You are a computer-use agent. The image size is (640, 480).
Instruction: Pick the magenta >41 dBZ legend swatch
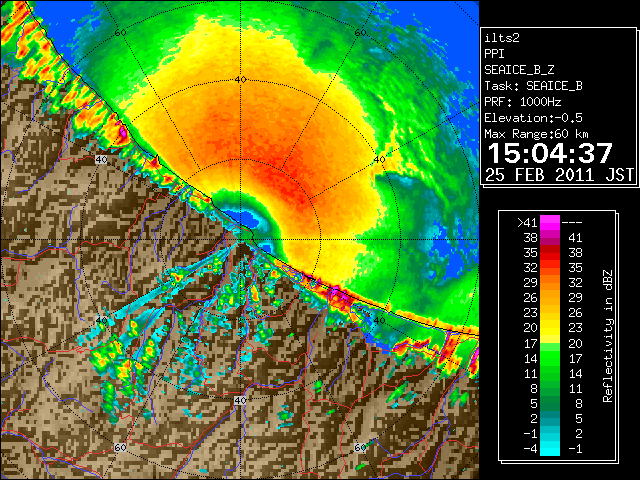[x=550, y=222]
